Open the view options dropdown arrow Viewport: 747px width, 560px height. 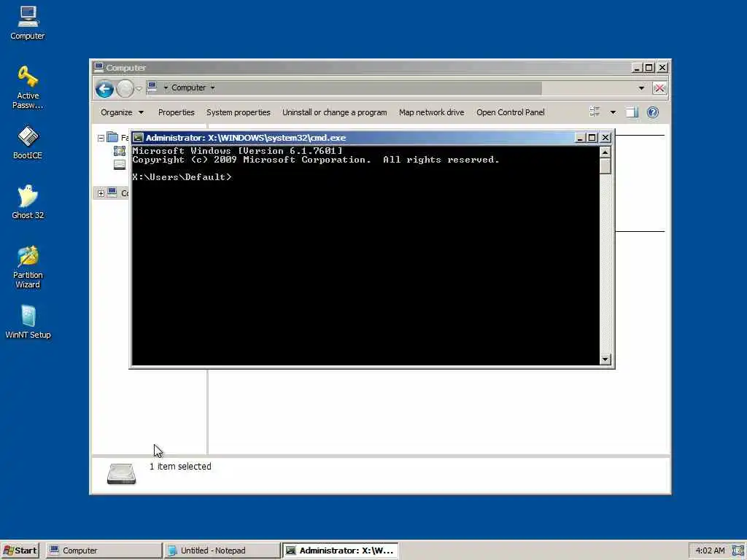[613, 112]
